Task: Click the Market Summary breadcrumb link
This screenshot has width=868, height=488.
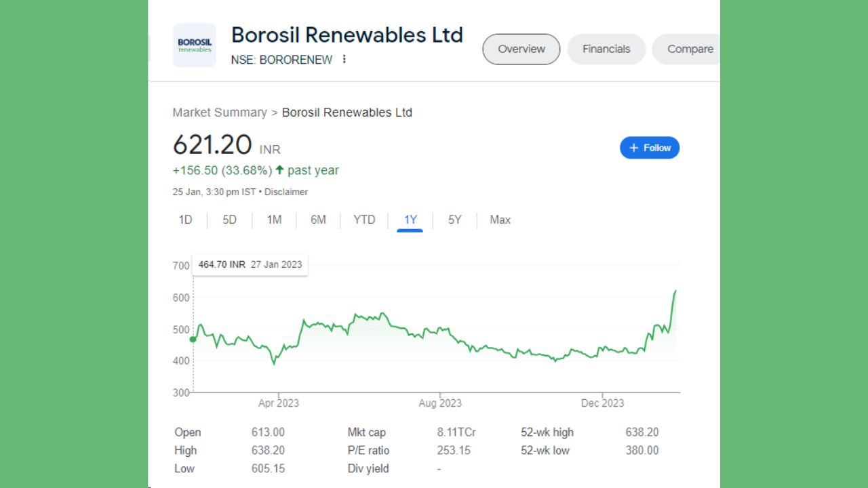Action: pyautogui.click(x=220, y=113)
